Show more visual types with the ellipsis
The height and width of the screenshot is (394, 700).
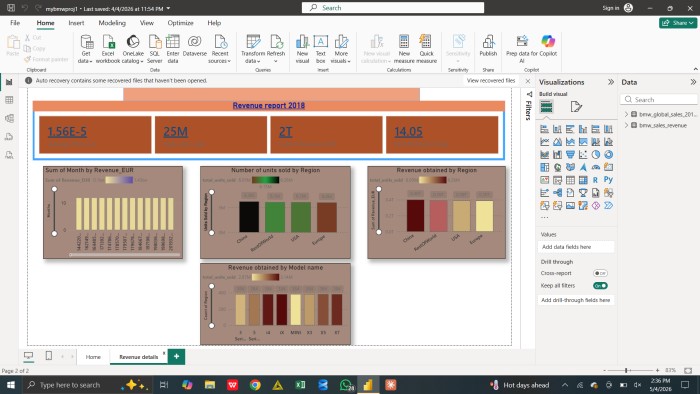545,218
